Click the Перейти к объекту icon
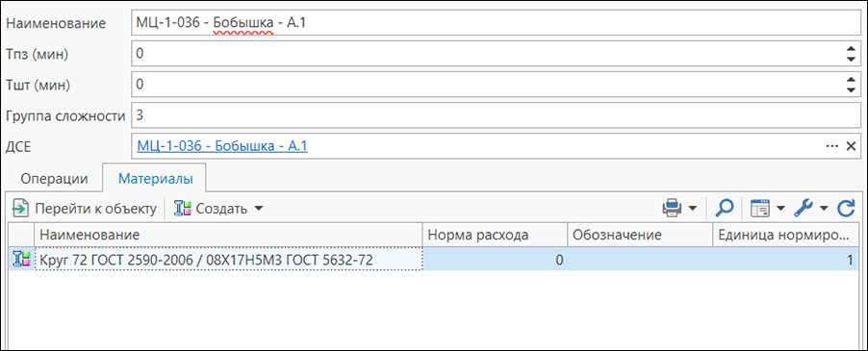This screenshot has height=351, width=868. 20,209
